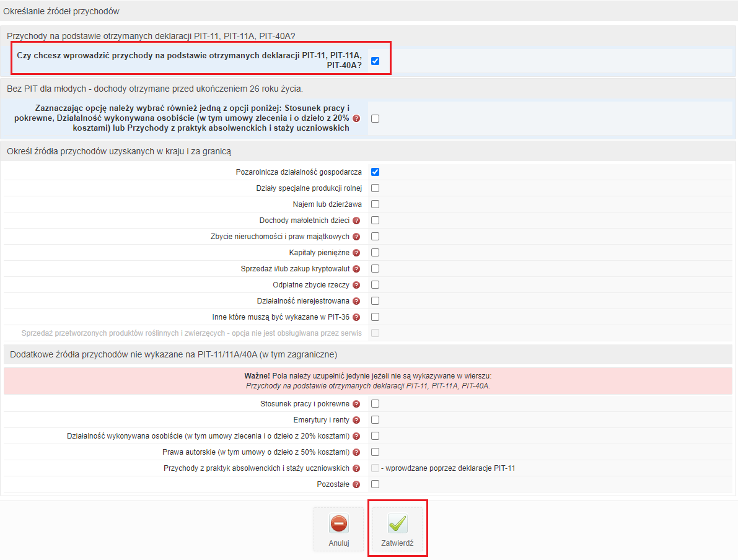Click help icon for Działalność nierejestrowana
Viewport: 738px width, 560px height.
(356, 301)
